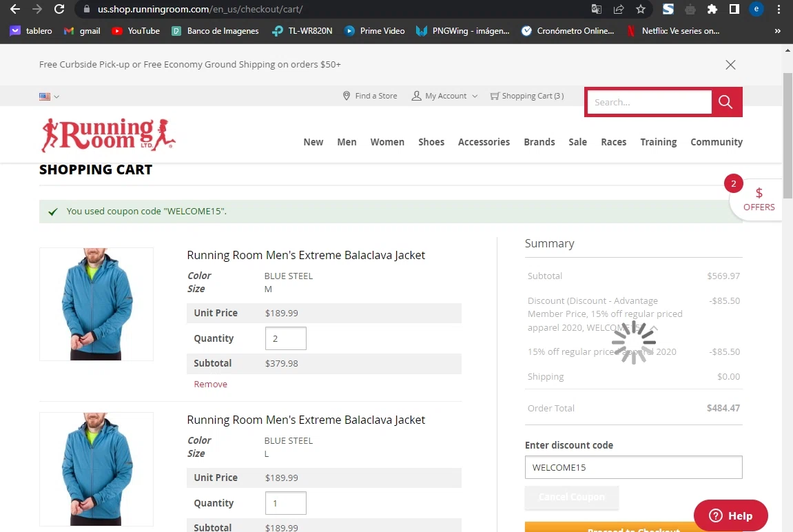Collapse the discount details chevron
The image size is (793, 532).
click(x=655, y=328)
